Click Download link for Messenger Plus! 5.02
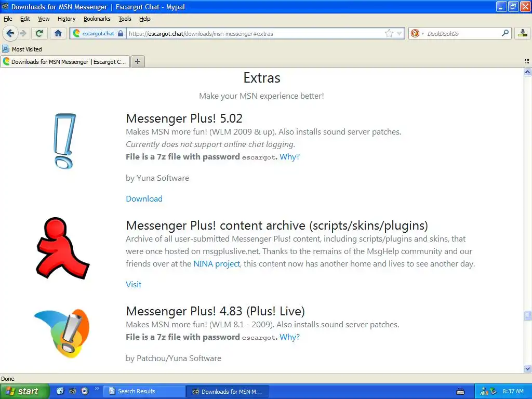 click(144, 199)
